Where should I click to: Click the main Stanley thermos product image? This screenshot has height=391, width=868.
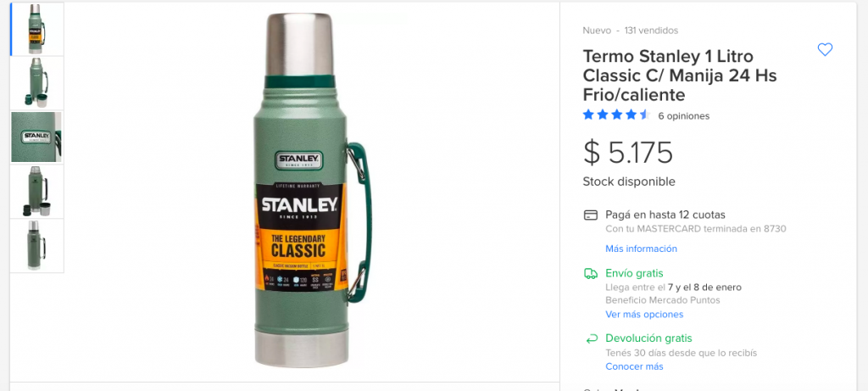tap(312, 190)
